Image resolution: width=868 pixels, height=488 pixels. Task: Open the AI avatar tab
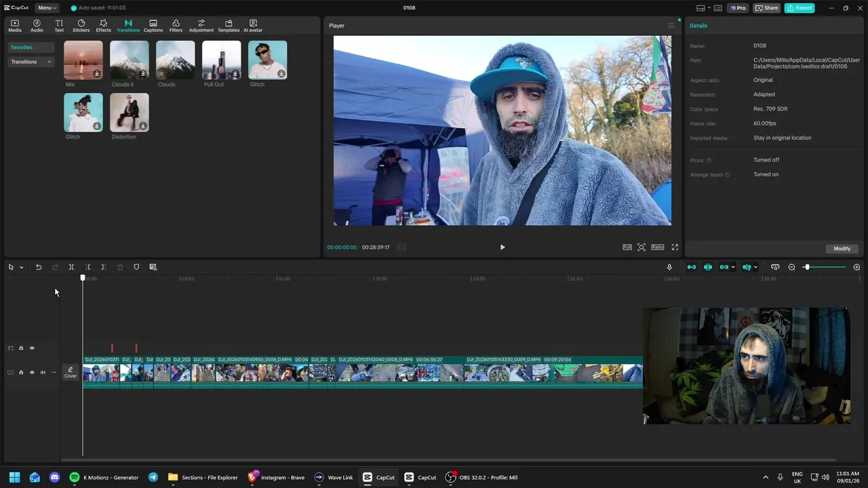click(253, 26)
